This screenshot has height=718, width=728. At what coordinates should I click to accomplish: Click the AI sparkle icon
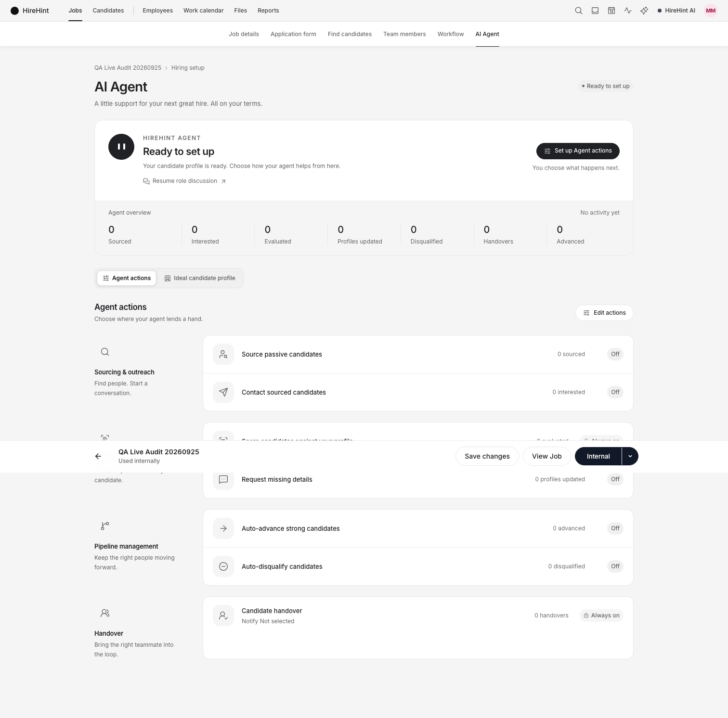pyautogui.click(x=644, y=11)
